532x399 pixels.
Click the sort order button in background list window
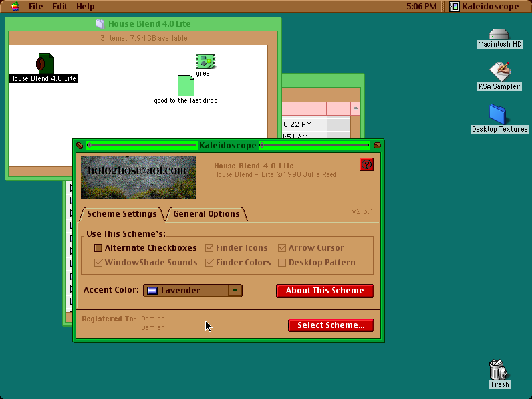coord(355,108)
